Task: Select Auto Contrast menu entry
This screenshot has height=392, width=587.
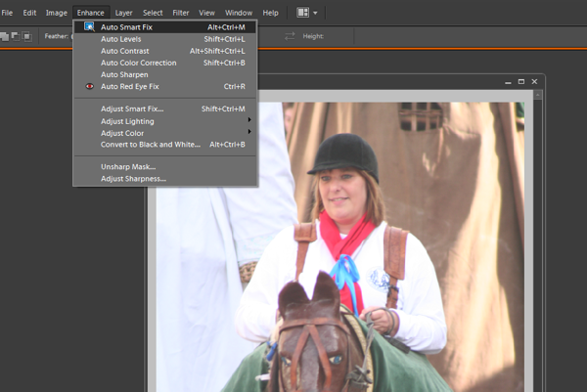Action: click(124, 51)
